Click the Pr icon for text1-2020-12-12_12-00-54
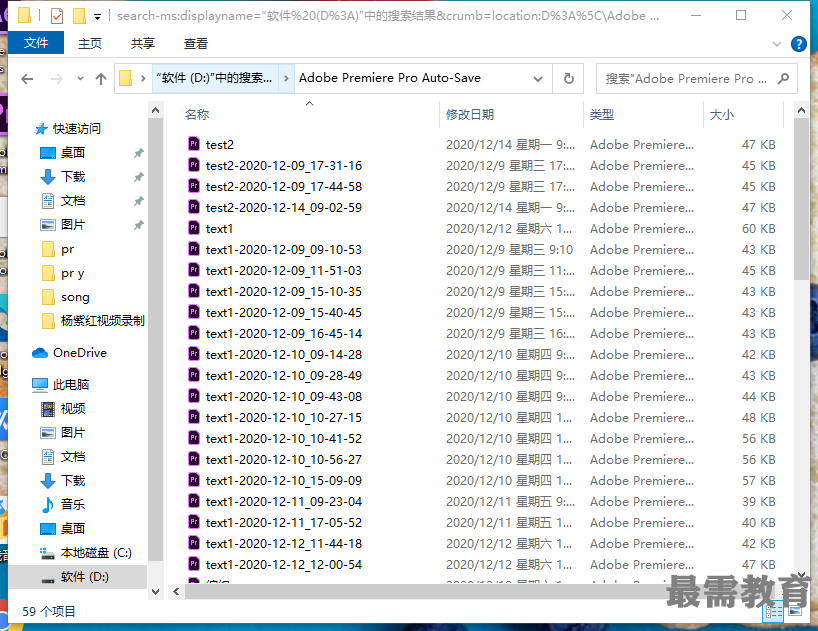The width and height of the screenshot is (818, 631). pos(194,564)
